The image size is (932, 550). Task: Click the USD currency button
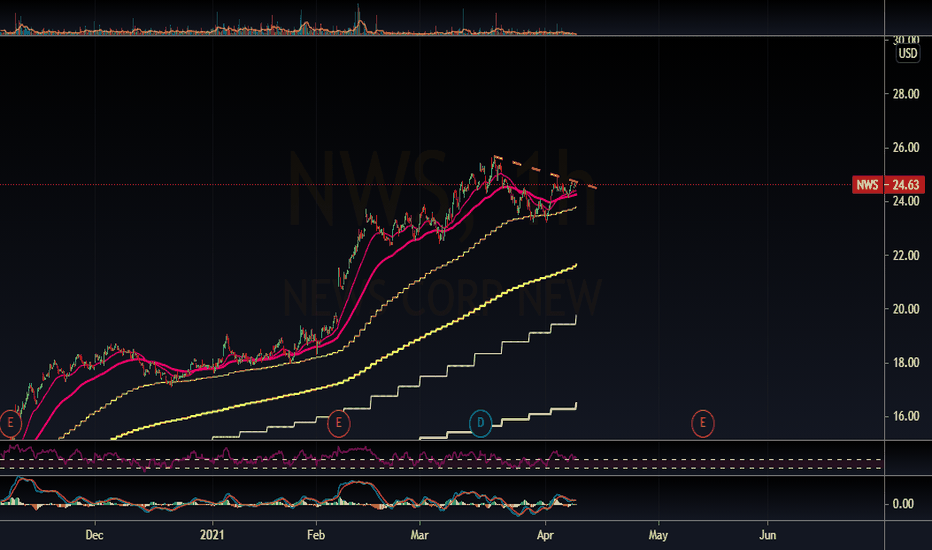(908, 54)
